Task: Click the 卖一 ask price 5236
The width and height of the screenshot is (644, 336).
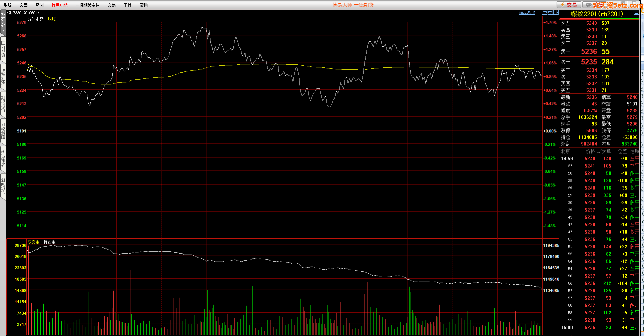Action: tap(589, 51)
